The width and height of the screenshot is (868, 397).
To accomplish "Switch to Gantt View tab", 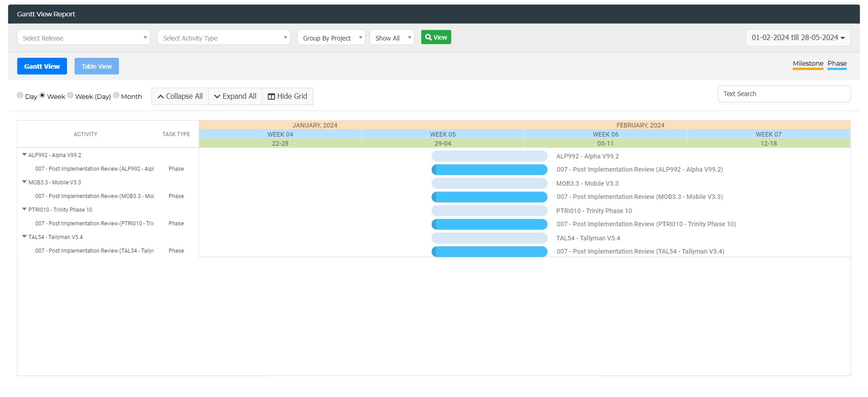I will click(x=42, y=66).
